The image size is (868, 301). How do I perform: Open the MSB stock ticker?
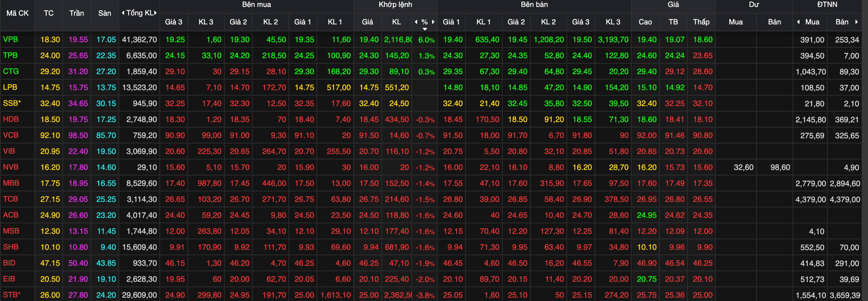click(11, 230)
